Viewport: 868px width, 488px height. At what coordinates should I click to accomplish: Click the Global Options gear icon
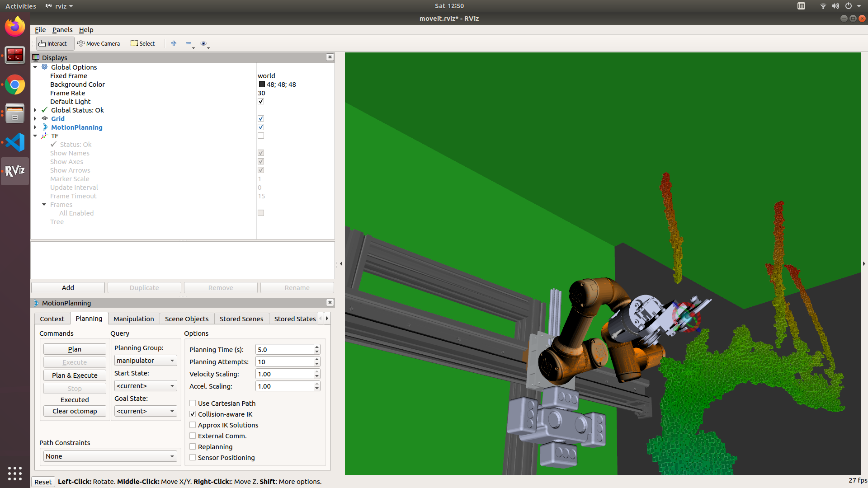pos(45,67)
